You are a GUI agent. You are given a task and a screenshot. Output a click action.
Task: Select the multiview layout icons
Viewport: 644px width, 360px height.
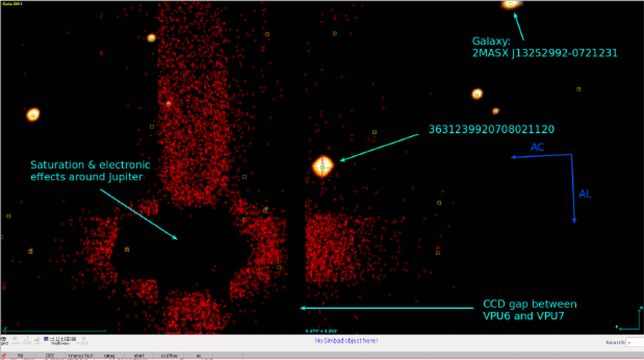pos(60,340)
